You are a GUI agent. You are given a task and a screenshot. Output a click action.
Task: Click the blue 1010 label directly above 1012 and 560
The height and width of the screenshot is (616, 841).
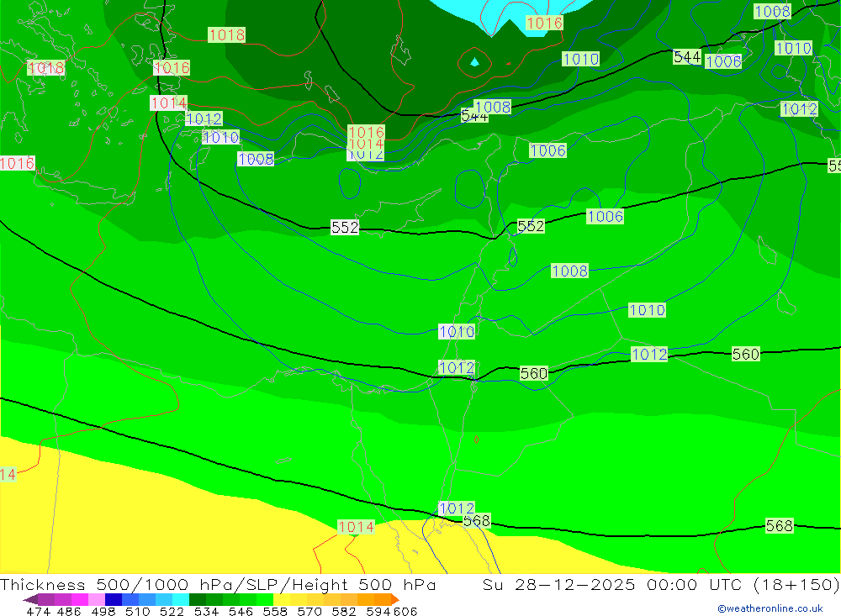tap(457, 331)
